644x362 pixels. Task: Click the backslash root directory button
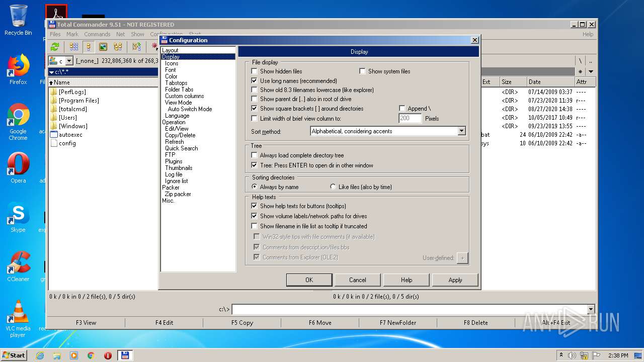(580, 61)
